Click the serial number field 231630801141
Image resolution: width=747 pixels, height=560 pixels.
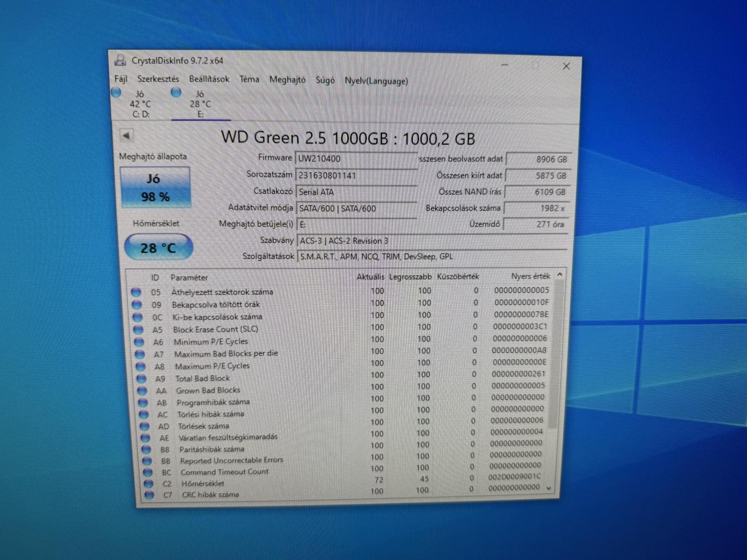click(x=356, y=175)
